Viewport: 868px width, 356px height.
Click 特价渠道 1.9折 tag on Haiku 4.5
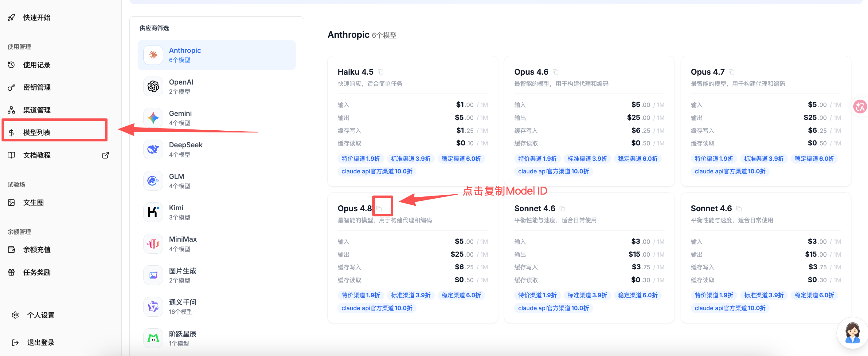[361, 158]
